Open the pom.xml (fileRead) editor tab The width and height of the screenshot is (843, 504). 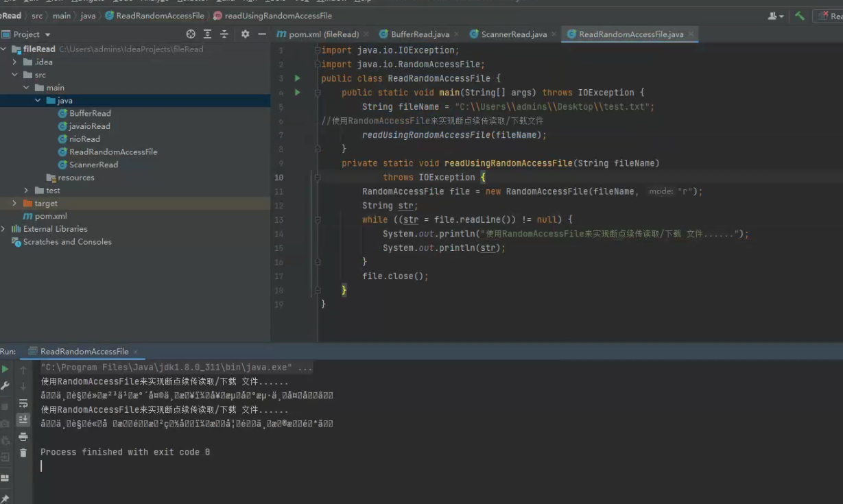point(323,34)
